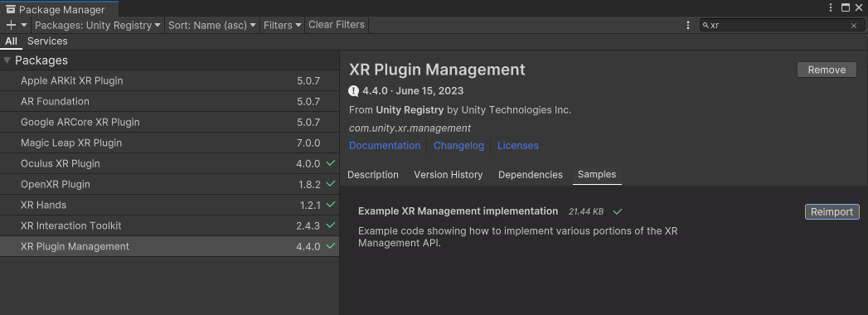The image size is (868, 315).
Task: Open the add package dropdown arrow
Action: (24, 25)
